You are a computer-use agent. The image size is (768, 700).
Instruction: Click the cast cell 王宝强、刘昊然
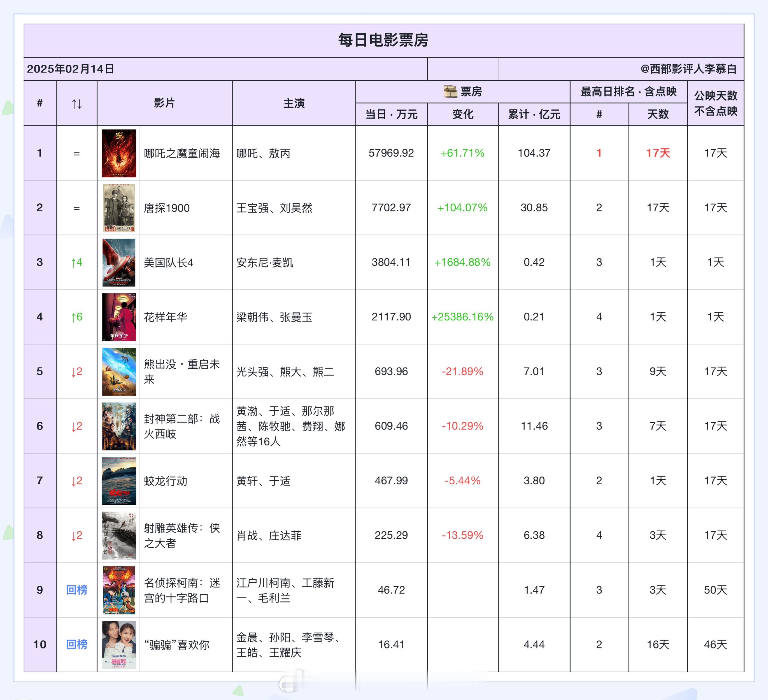coord(274,208)
